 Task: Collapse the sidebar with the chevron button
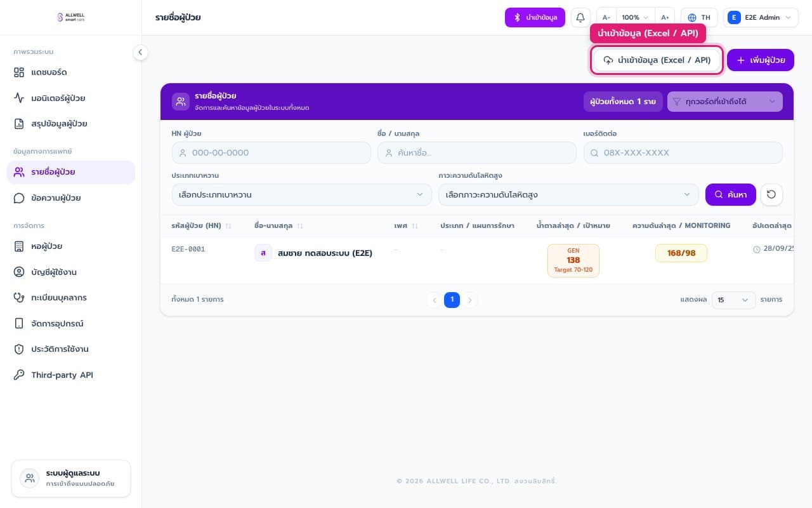140,53
